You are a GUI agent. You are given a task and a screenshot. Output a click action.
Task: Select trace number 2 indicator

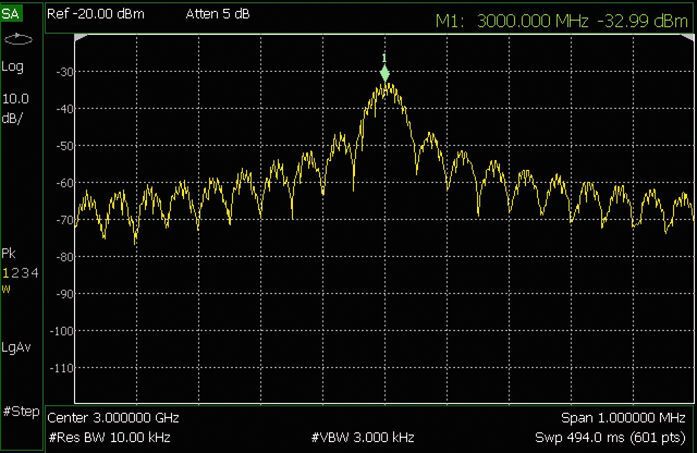click(x=15, y=273)
